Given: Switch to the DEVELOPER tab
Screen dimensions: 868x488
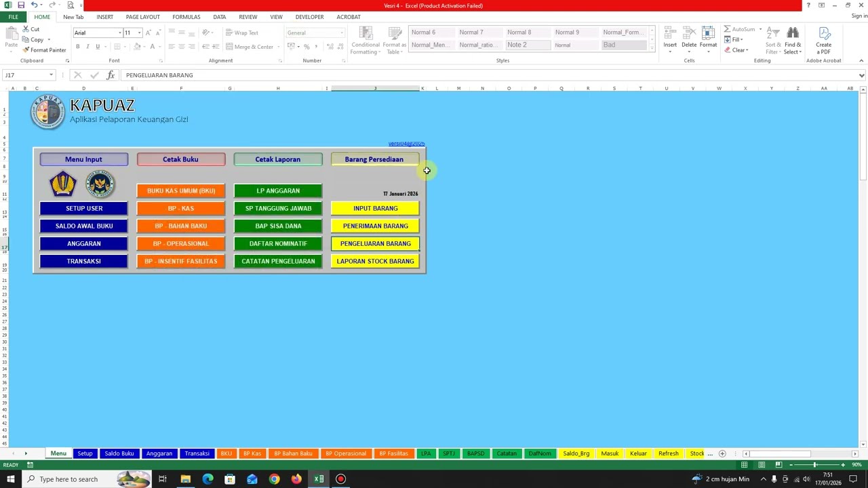Looking at the screenshot, I should tap(309, 17).
